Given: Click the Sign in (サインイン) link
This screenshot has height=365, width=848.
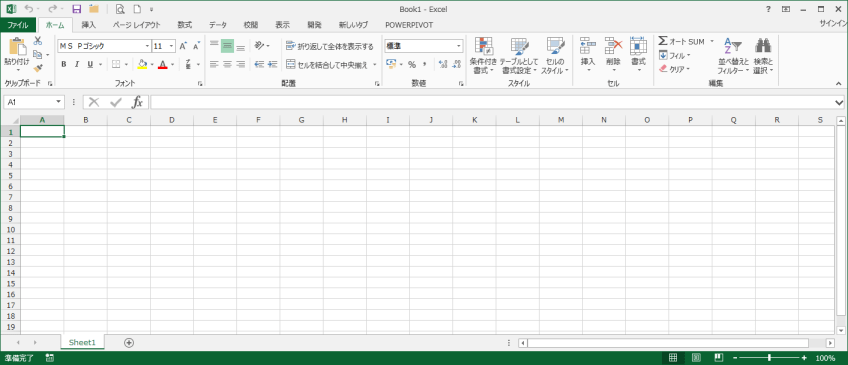Looking at the screenshot, I should point(833,24).
